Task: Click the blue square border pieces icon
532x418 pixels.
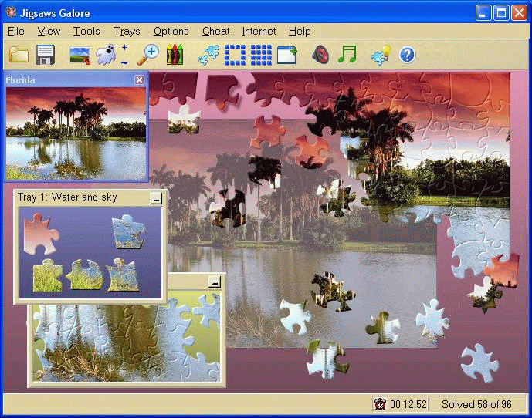Action: click(235, 55)
